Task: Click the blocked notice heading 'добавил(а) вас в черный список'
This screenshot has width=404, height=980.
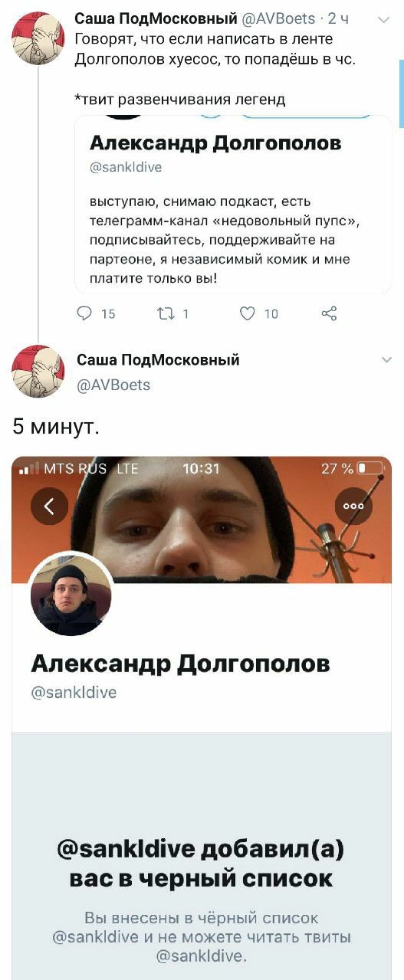Action: point(201,864)
